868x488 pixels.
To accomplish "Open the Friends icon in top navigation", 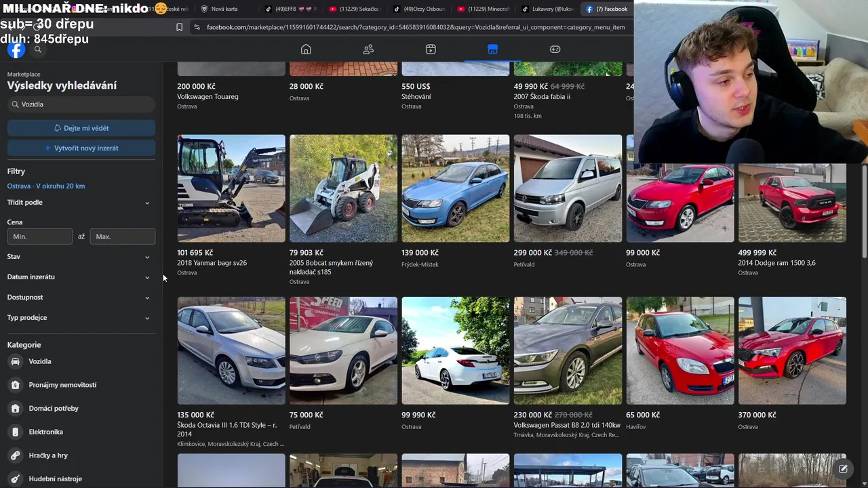I will point(368,49).
